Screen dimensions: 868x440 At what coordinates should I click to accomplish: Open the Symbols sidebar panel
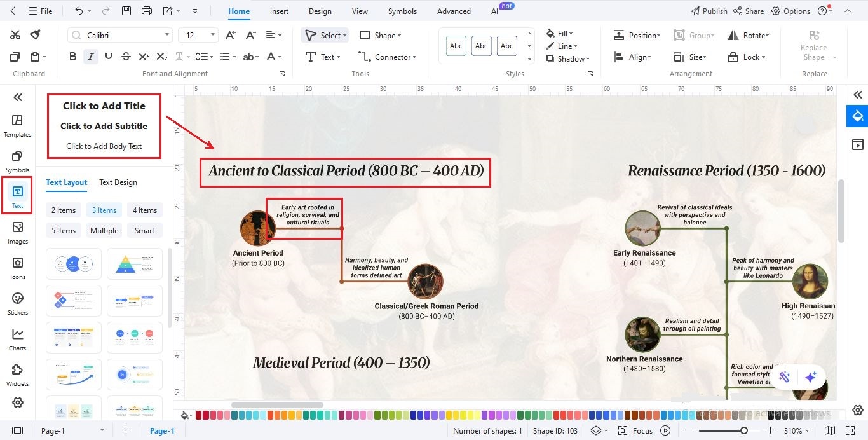[17, 161]
